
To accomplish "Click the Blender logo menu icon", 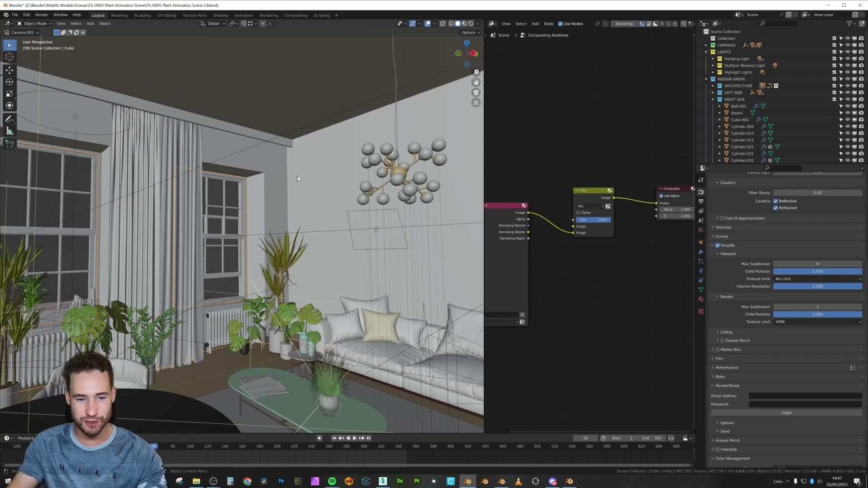I will (x=6, y=15).
